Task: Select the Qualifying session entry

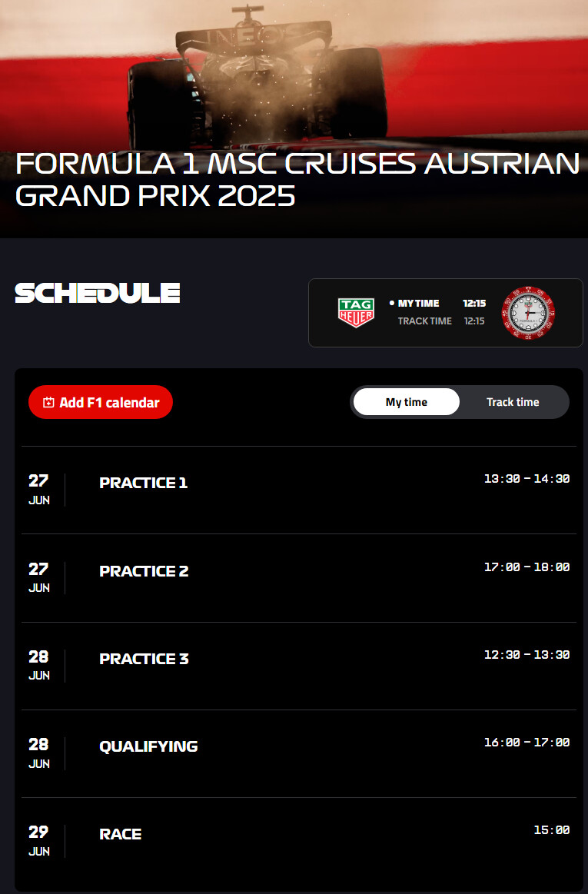Action: [x=299, y=754]
